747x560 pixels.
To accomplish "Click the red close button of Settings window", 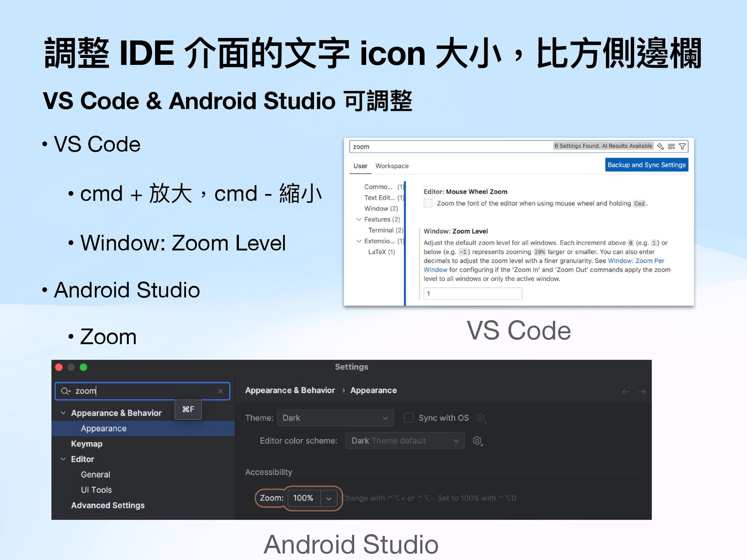I will [x=59, y=367].
